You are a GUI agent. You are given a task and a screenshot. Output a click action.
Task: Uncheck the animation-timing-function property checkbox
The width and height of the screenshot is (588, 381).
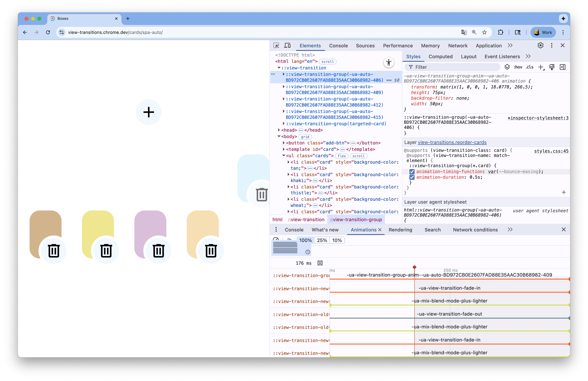coord(412,172)
